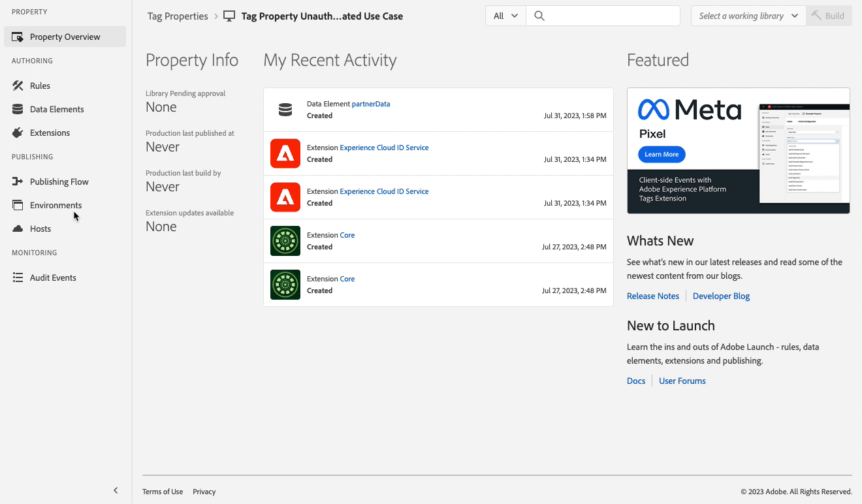Image resolution: width=862 pixels, height=504 pixels.
Task: Click the Rules hammer icon in sidebar
Action: [x=18, y=86]
